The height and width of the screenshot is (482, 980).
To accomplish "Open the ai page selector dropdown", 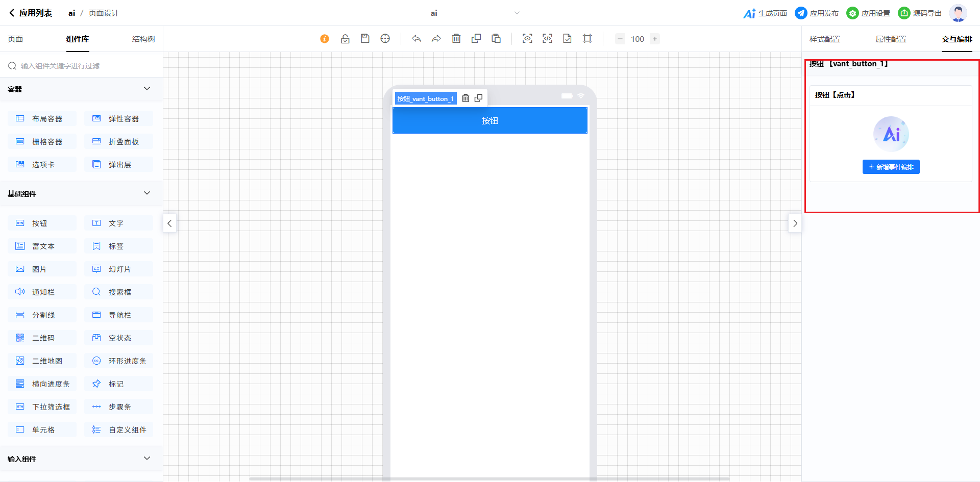I will tap(517, 13).
